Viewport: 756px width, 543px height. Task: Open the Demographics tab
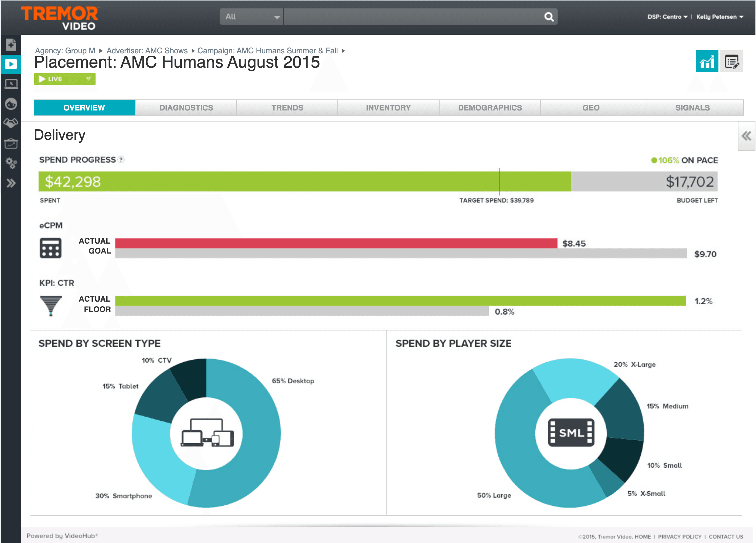tap(490, 108)
